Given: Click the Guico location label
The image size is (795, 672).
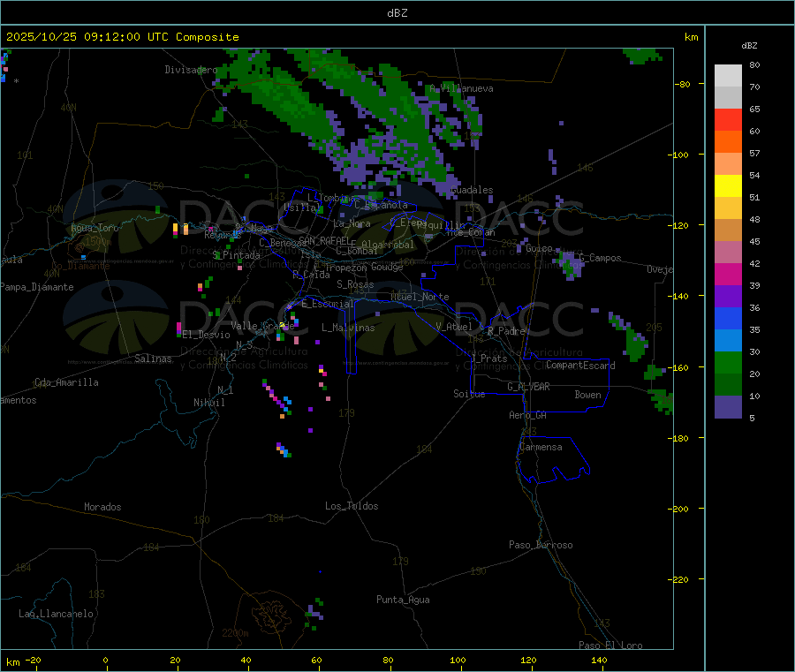Looking at the screenshot, I should coord(539,248).
